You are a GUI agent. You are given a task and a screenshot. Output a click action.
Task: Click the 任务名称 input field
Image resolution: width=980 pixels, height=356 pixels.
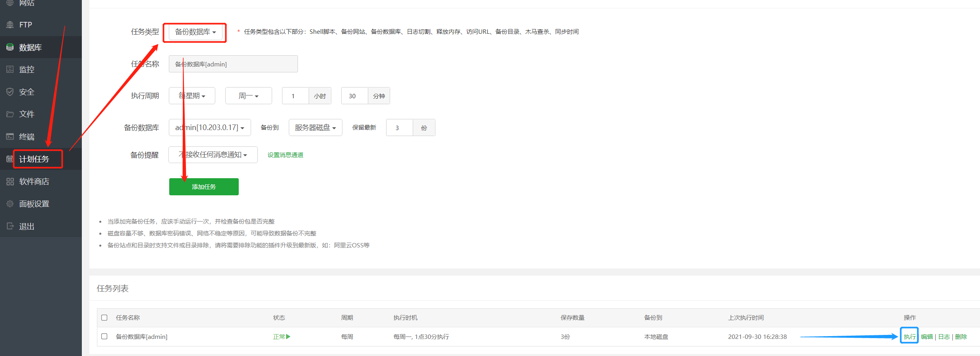click(233, 64)
